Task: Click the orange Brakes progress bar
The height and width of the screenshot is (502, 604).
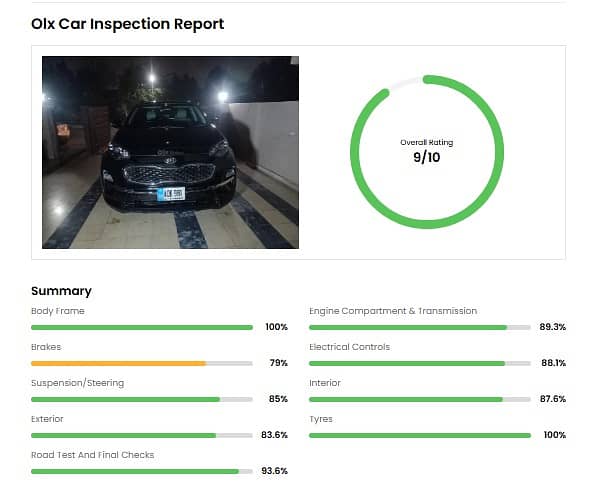Action: pos(141,363)
